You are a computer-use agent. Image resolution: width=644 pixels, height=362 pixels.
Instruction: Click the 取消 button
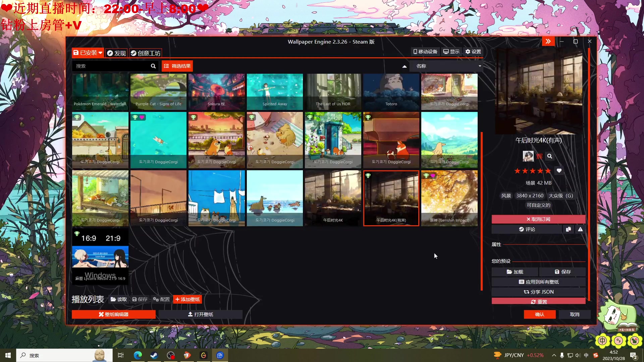(575, 314)
